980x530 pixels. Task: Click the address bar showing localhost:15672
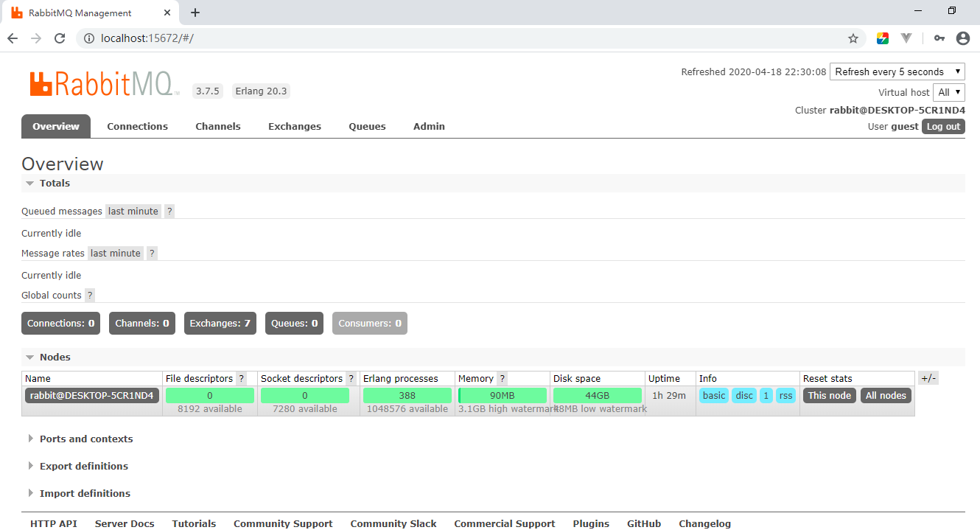coord(472,38)
